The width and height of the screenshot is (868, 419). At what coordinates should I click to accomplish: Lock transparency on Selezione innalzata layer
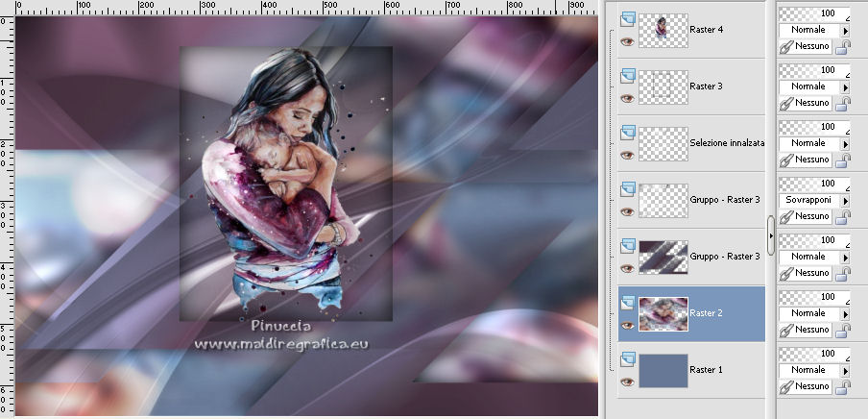tap(842, 160)
